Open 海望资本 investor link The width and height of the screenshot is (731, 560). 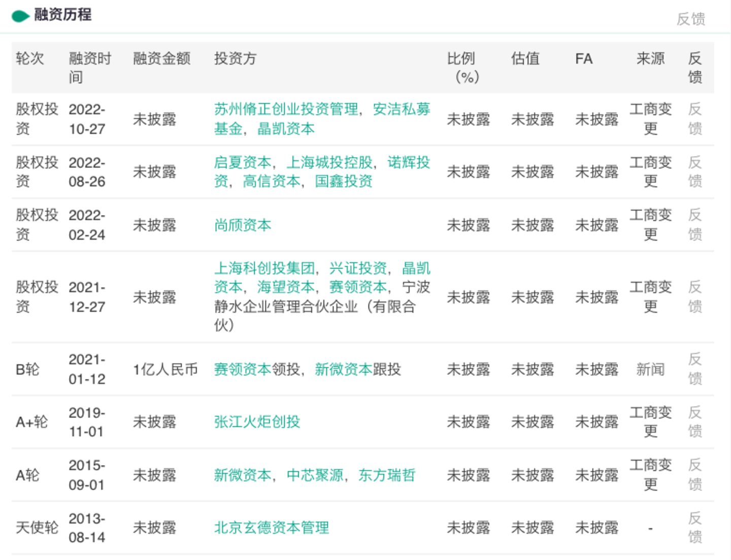(286, 287)
